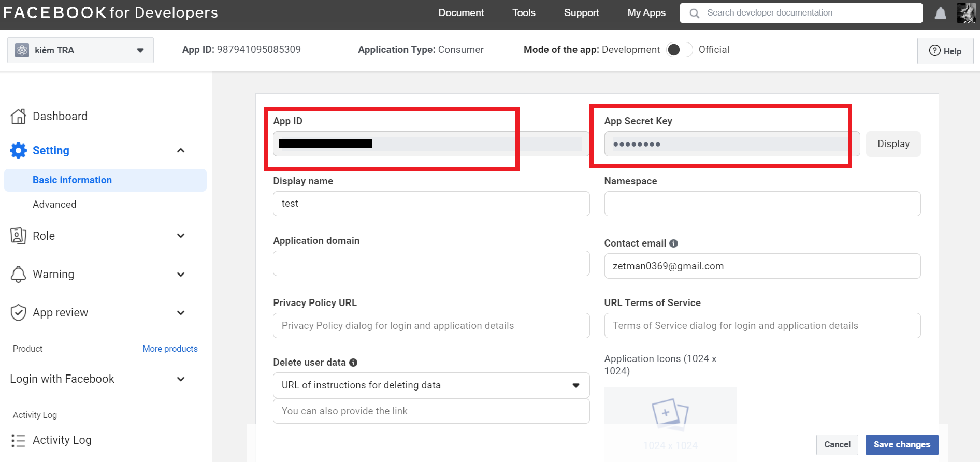The image size is (980, 462).
Task: Open the My Apps menu
Action: tap(646, 13)
